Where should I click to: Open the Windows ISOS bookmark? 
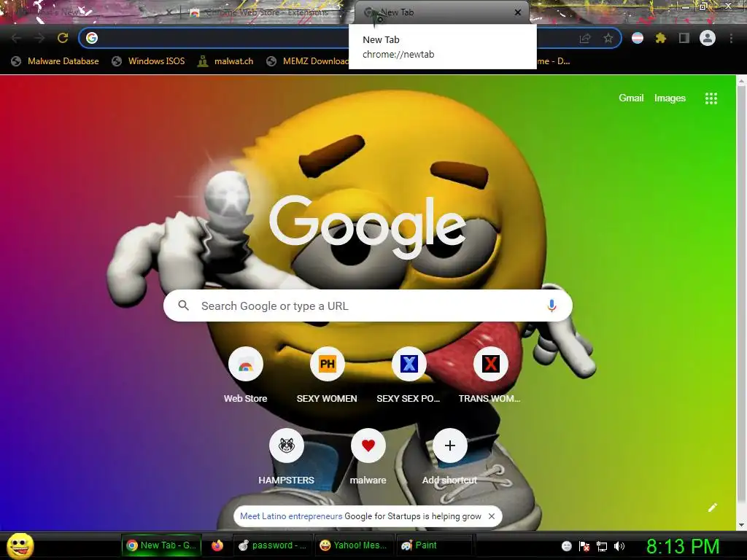148,61
